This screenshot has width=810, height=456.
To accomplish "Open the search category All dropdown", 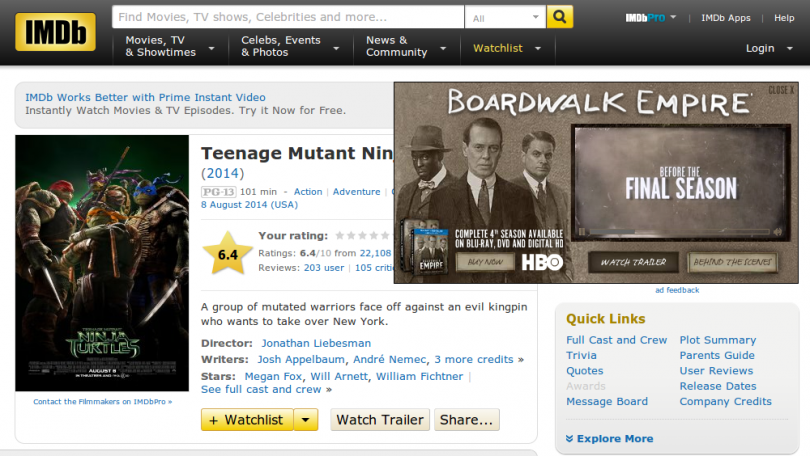I will tap(505, 18).
